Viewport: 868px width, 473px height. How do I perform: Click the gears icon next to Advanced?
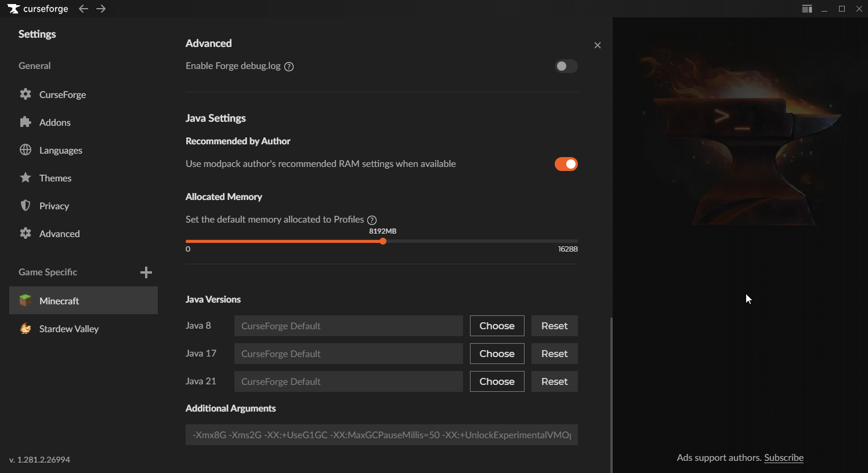26,233
